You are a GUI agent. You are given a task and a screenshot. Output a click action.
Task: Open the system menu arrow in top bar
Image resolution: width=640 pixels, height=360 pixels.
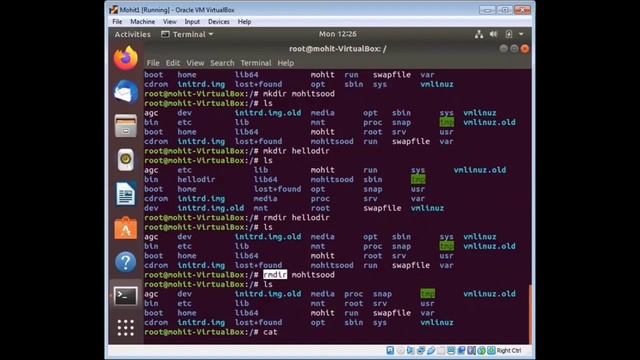521,34
